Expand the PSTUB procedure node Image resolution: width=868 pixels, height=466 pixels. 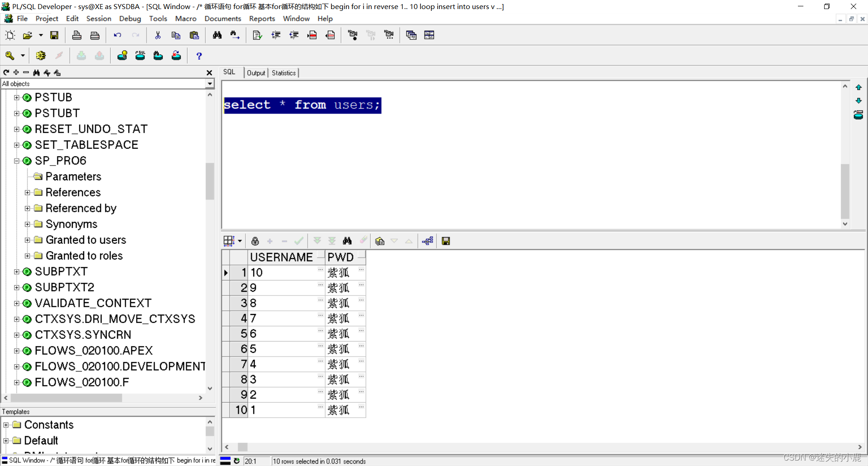point(17,97)
